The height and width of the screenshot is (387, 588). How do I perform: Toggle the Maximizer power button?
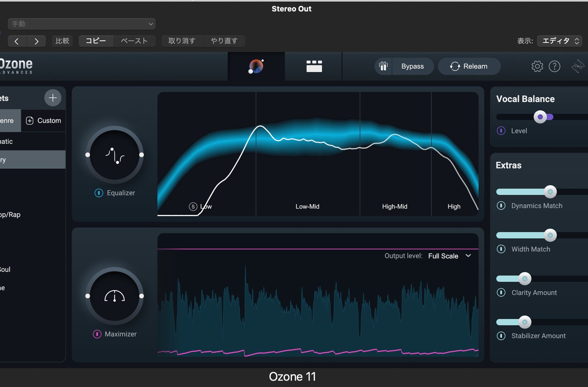[x=97, y=334]
